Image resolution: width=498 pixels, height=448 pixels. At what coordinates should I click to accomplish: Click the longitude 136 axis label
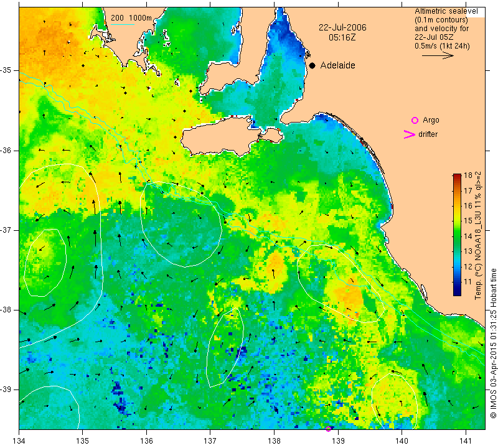[x=146, y=441]
